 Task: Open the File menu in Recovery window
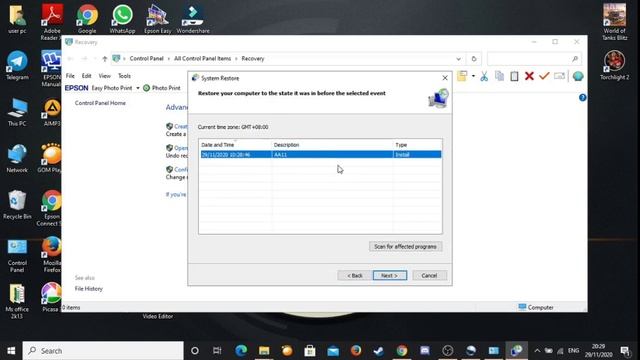70,76
